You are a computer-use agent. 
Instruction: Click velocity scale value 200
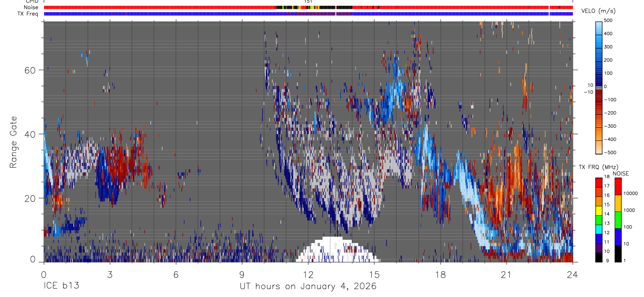coord(608,60)
